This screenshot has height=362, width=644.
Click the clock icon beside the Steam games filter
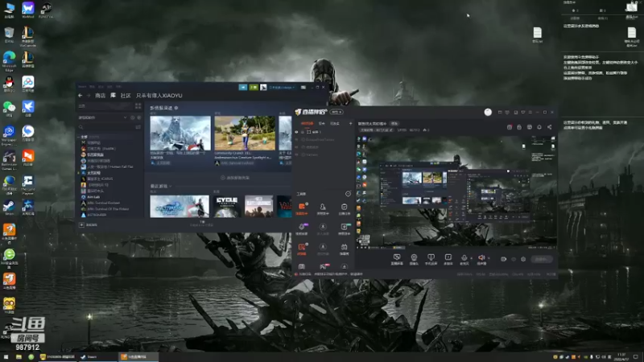pyautogui.click(x=132, y=117)
